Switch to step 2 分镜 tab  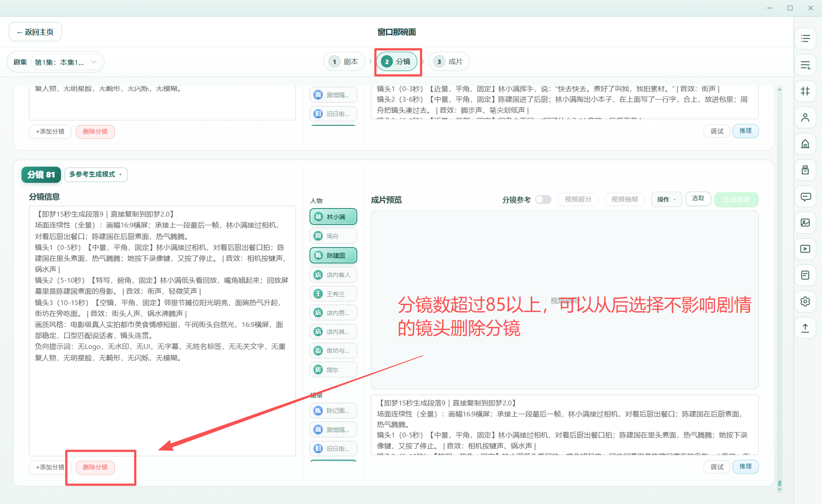[x=397, y=62]
